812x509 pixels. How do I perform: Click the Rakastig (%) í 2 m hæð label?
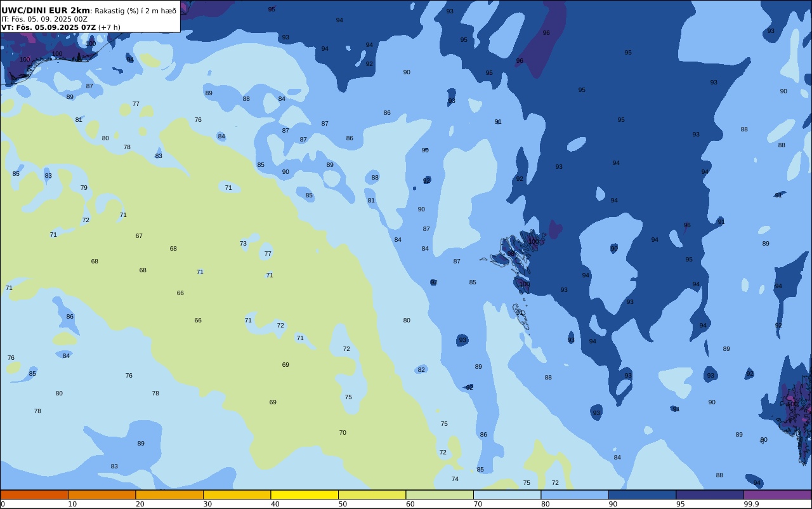(136, 11)
